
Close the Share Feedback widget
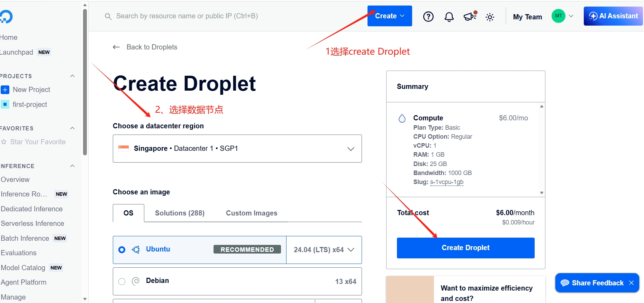[x=631, y=283]
